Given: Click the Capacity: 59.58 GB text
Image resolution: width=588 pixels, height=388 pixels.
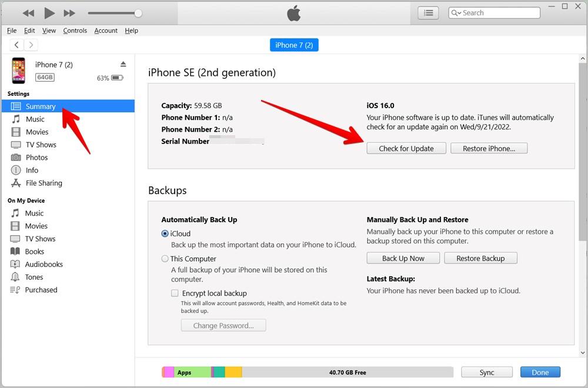Looking at the screenshot, I should (x=192, y=106).
